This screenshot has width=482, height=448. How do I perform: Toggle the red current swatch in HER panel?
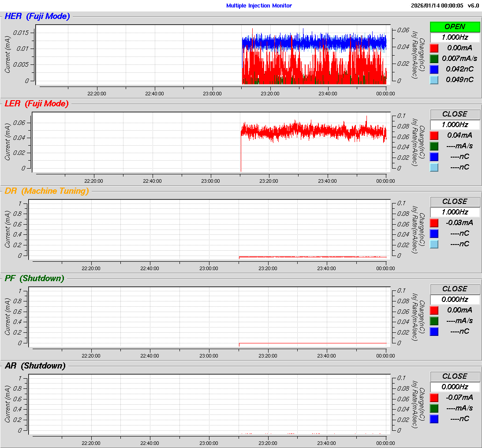(x=434, y=48)
